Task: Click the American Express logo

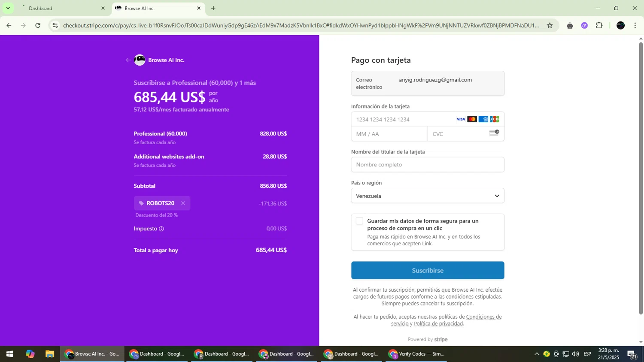Action: tap(483, 119)
